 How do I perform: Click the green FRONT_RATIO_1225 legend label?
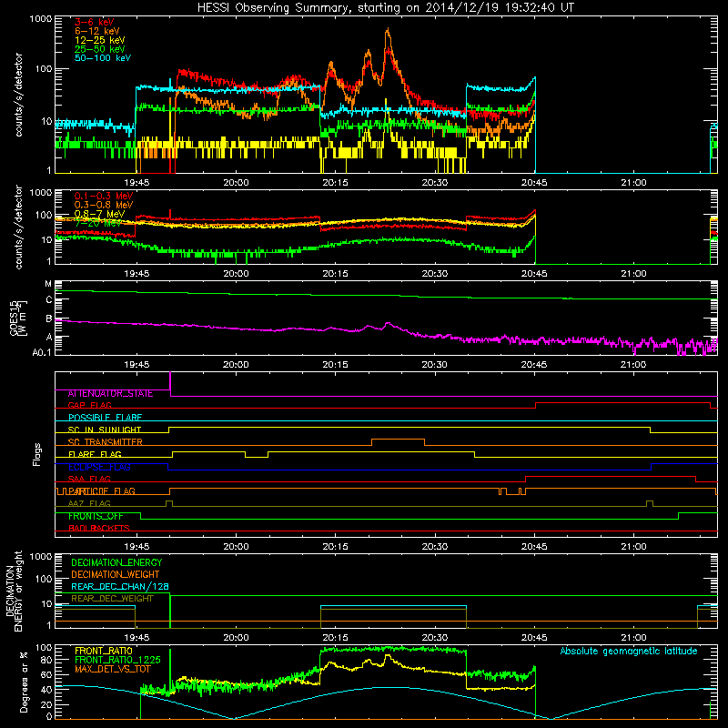tap(117, 660)
